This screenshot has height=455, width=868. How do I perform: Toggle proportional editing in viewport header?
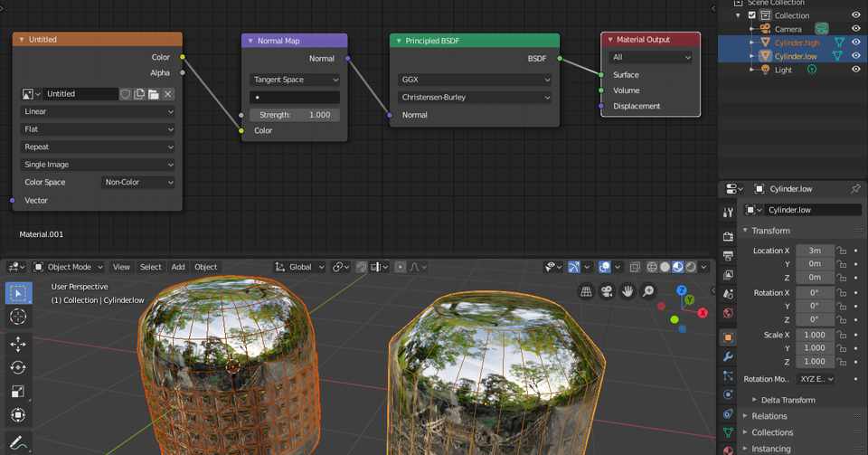tap(401, 267)
